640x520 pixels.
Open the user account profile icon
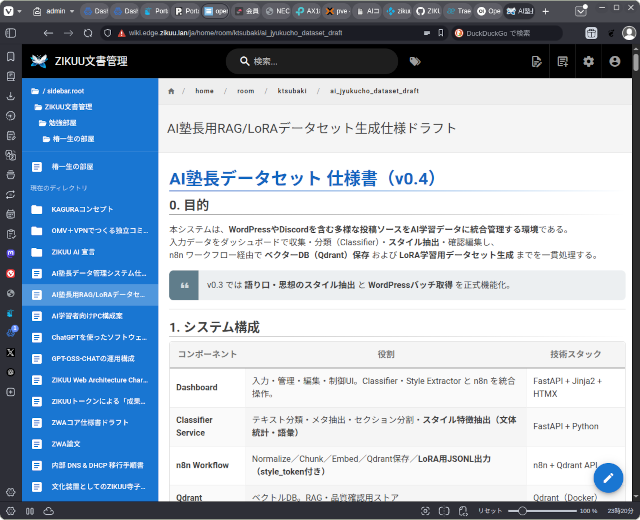(x=614, y=62)
